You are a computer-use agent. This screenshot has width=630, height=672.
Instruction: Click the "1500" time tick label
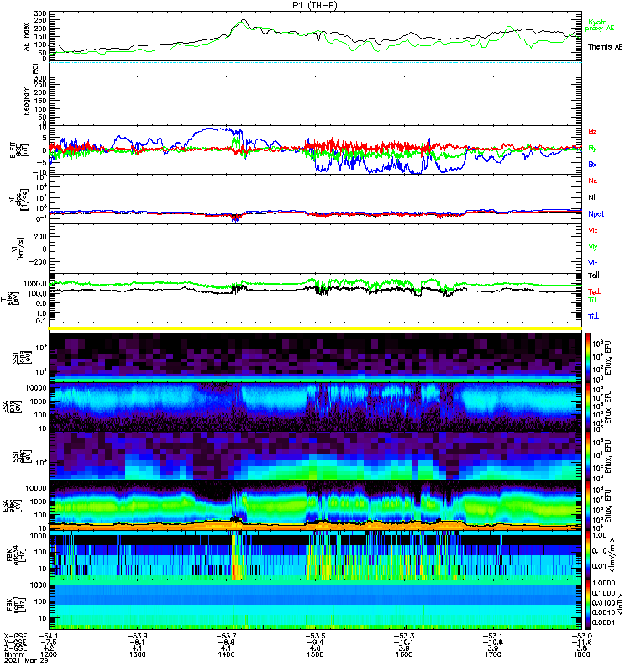315,654
